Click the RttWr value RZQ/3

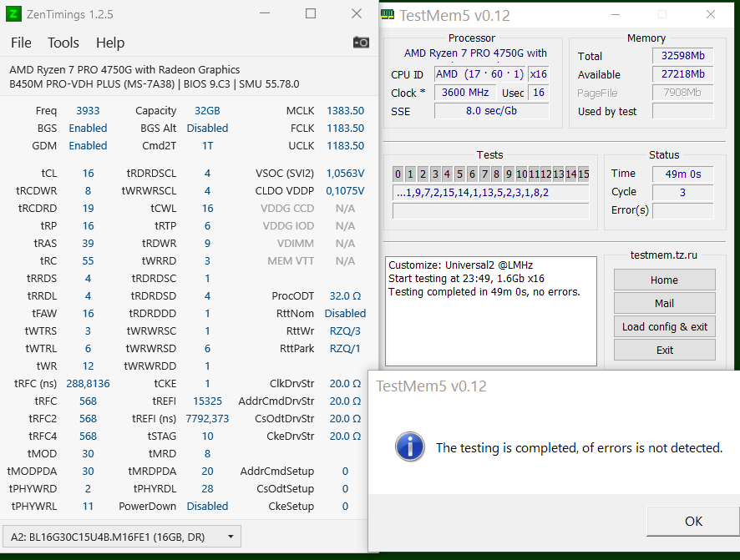345,330
